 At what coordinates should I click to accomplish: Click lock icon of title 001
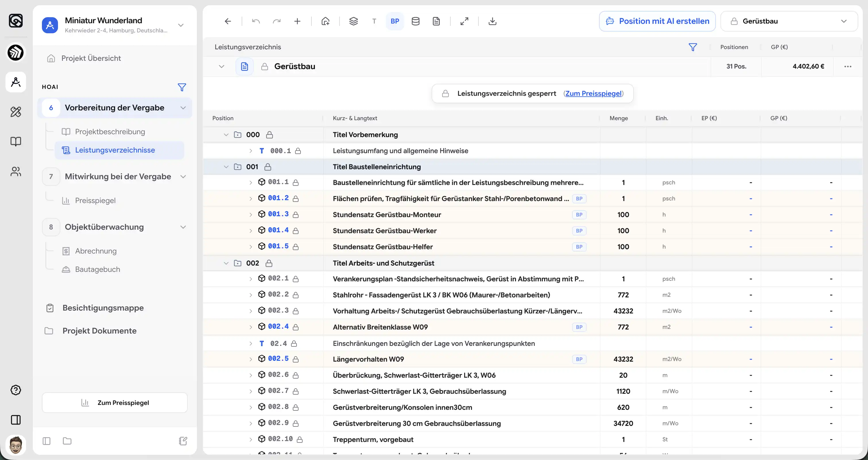pyautogui.click(x=268, y=167)
